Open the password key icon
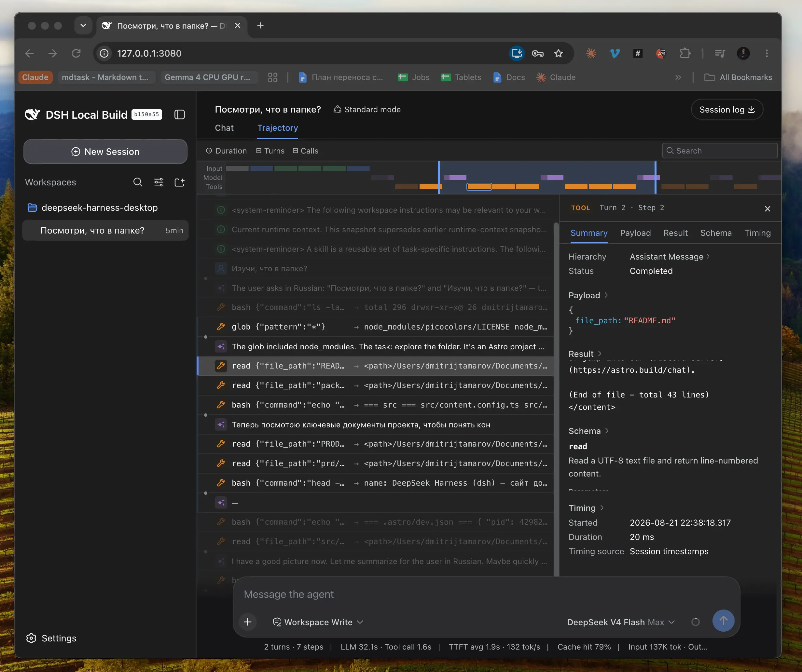The height and width of the screenshot is (672, 802). 538,53
